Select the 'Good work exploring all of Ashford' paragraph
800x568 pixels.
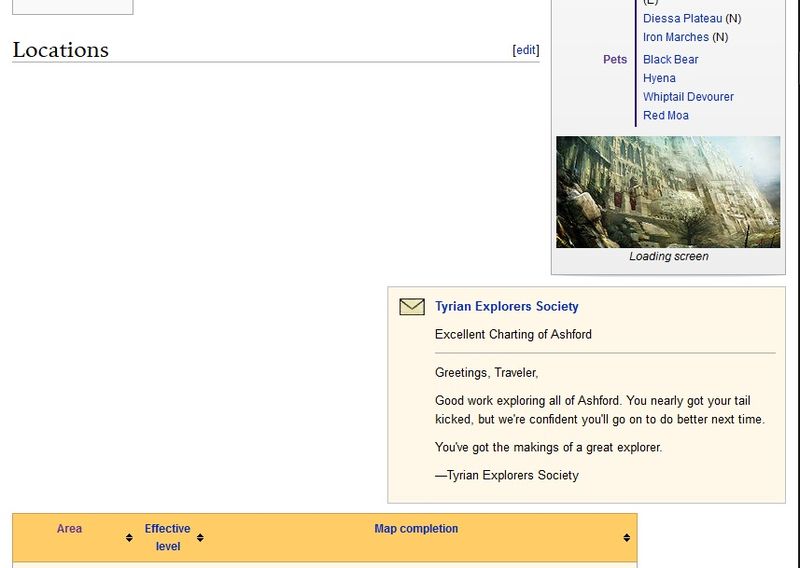[600, 410]
